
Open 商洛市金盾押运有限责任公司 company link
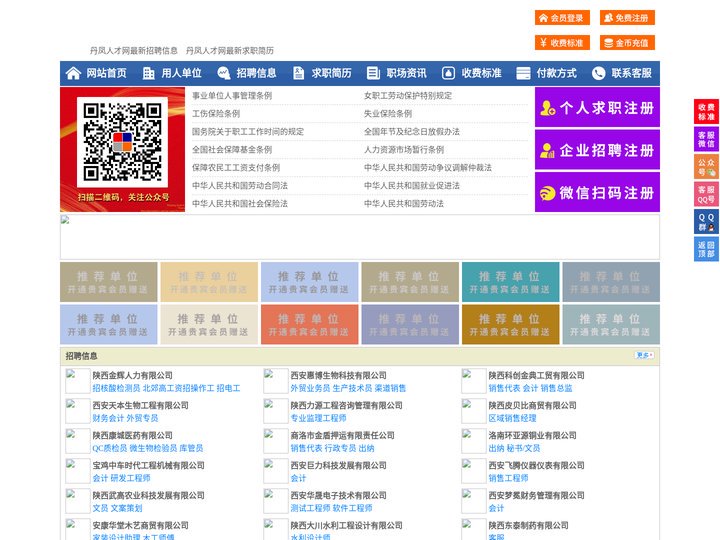(x=342, y=435)
